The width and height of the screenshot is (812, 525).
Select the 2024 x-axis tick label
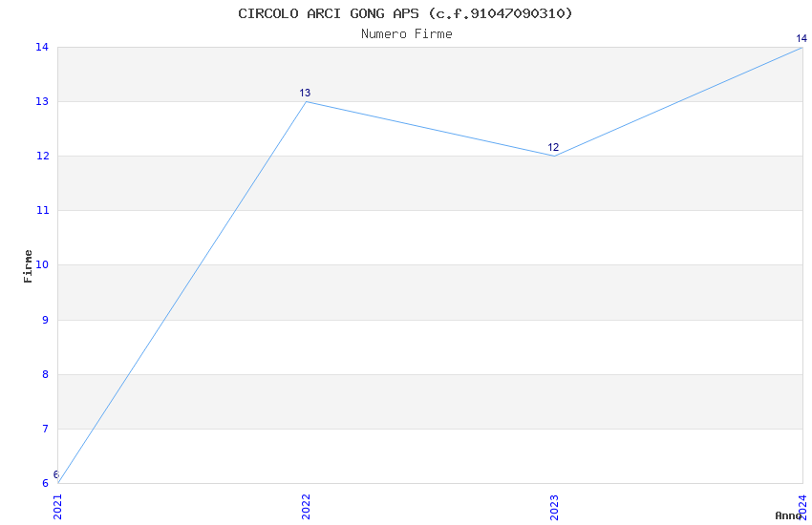pyautogui.click(x=802, y=506)
